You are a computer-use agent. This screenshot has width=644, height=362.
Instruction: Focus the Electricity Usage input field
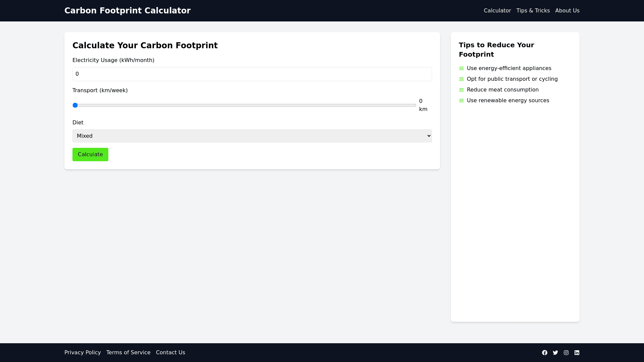pyautogui.click(x=252, y=74)
